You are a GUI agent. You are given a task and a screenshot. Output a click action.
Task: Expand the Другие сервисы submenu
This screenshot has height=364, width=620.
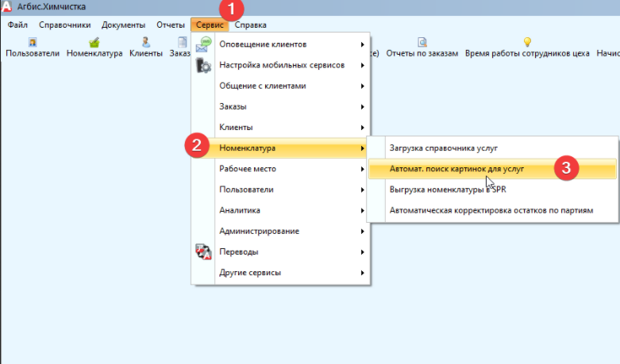tap(281, 273)
